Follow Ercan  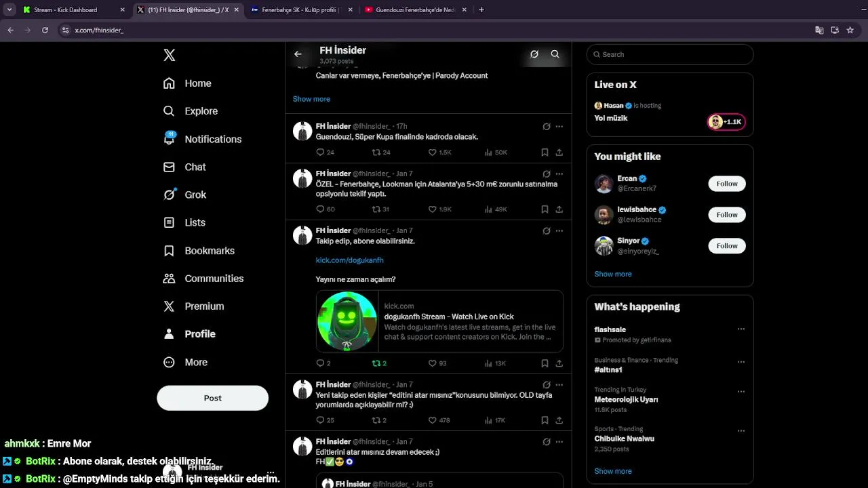[x=727, y=184]
